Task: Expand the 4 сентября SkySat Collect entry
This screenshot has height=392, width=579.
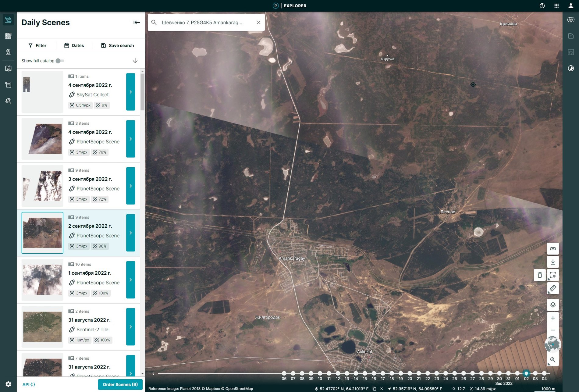Action: 131,92
